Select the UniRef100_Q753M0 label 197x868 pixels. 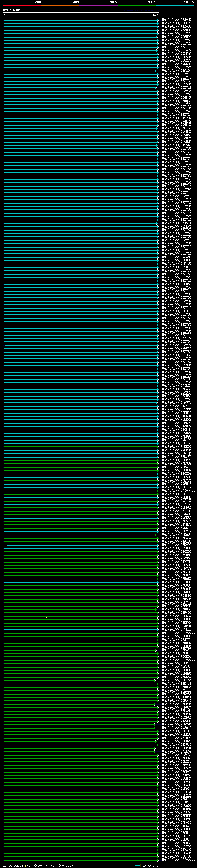tap(176, 410)
